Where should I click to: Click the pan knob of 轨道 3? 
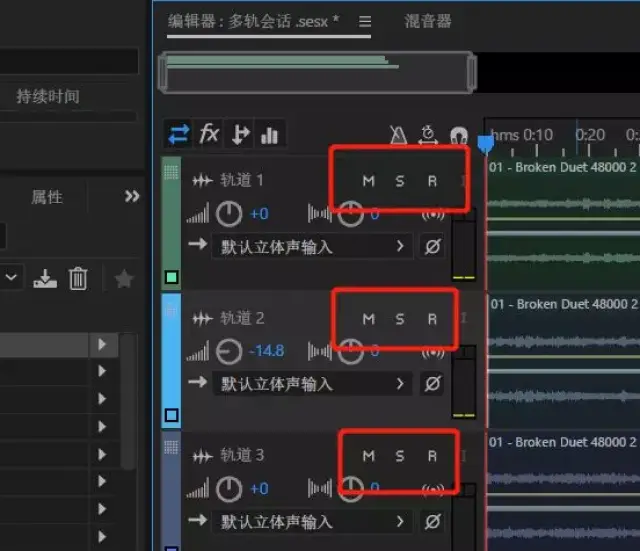point(351,489)
